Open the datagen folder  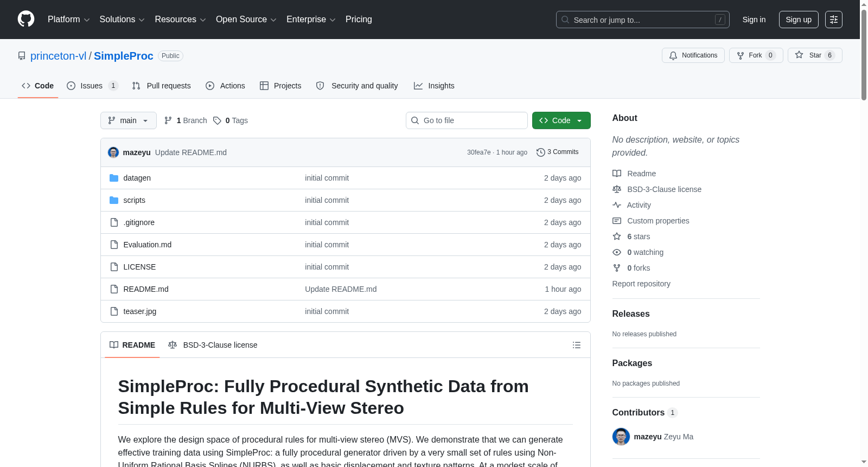click(x=137, y=178)
